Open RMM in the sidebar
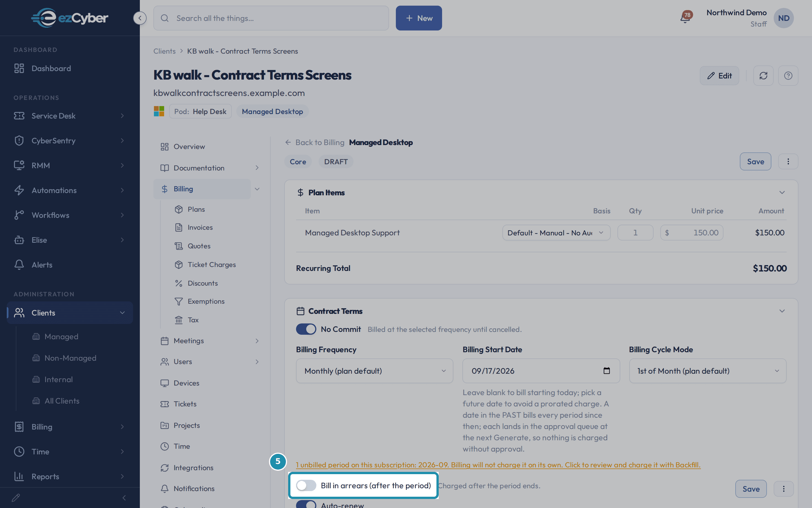Screen dimensions: 812x508 tap(69, 165)
